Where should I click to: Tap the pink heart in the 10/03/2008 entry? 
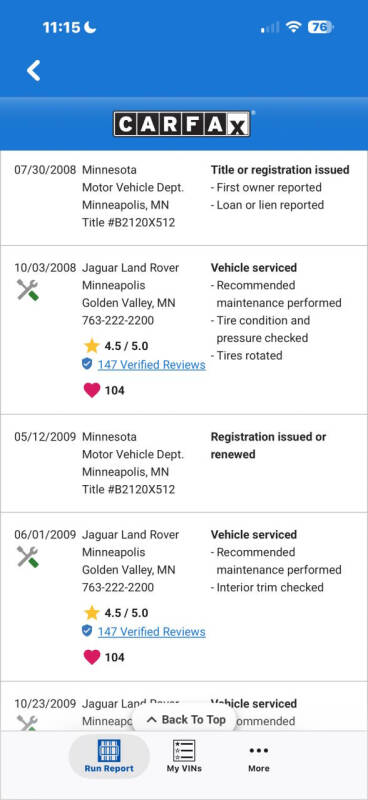(91, 390)
